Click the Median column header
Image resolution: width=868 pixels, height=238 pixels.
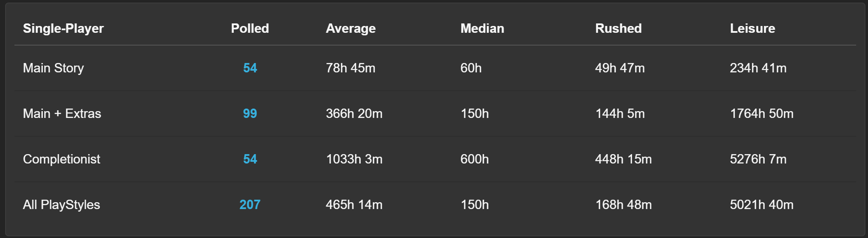click(x=482, y=29)
